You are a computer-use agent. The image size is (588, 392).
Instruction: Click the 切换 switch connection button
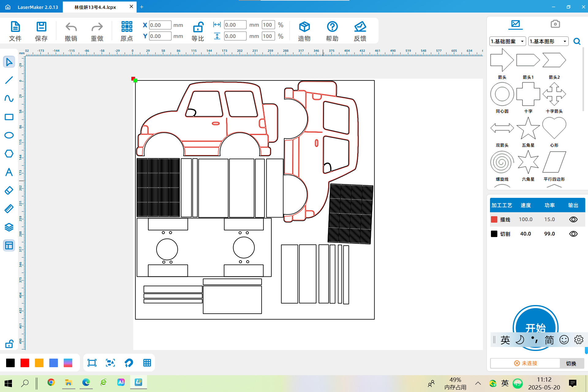(x=571, y=363)
